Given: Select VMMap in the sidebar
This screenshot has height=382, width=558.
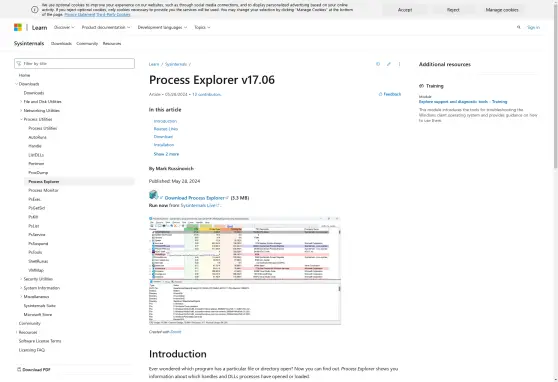Looking at the screenshot, I should pyautogui.click(x=36, y=270).
